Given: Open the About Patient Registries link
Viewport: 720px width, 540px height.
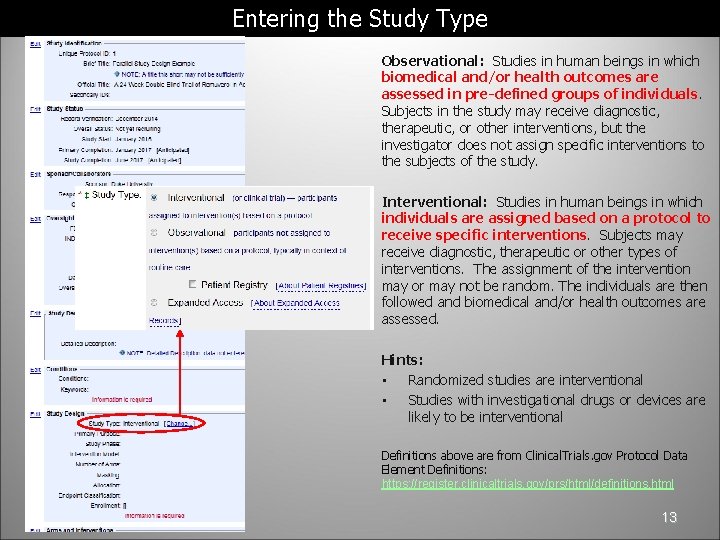Looking at the screenshot, I should point(321,286).
